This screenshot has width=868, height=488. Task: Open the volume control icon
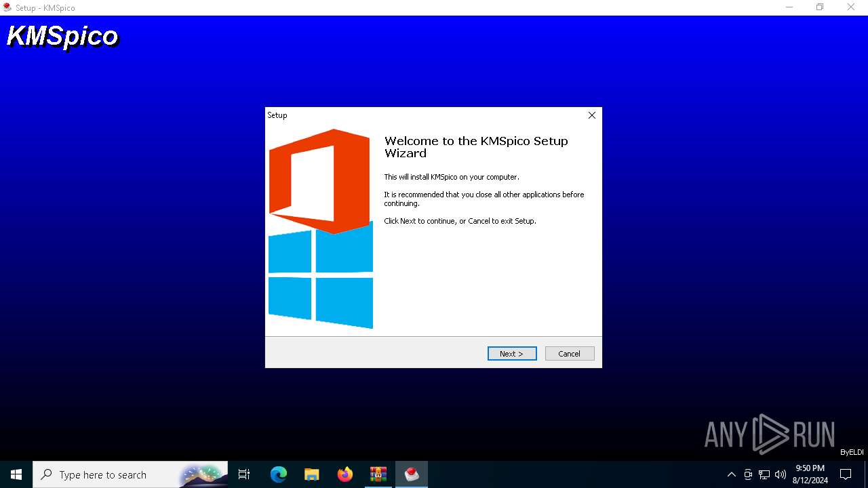tap(781, 474)
